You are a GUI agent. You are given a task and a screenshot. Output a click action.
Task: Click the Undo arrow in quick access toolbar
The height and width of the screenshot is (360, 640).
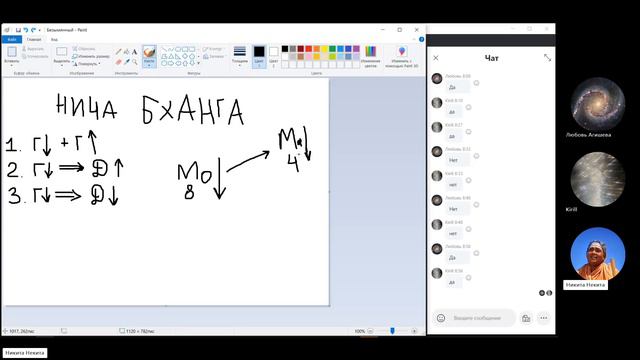[x=26, y=30]
